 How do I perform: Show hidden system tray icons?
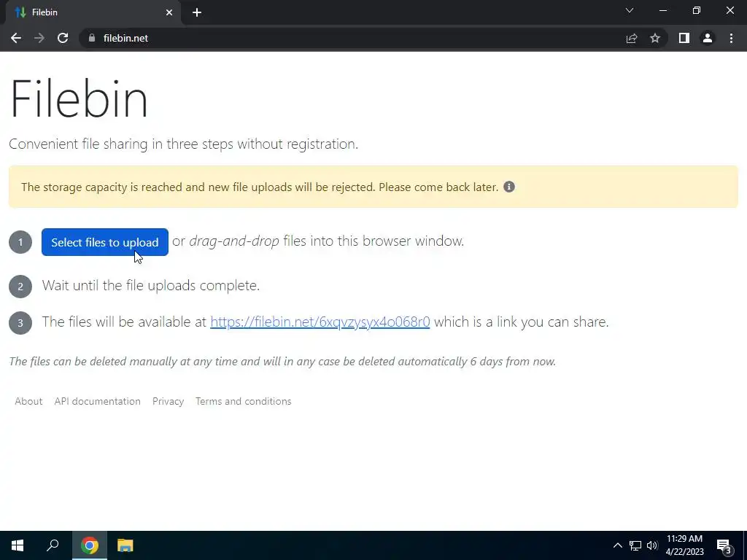coord(617,545)
